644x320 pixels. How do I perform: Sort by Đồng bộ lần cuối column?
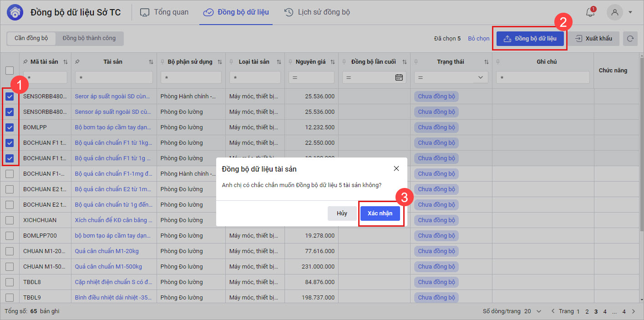tap(405, 62)
